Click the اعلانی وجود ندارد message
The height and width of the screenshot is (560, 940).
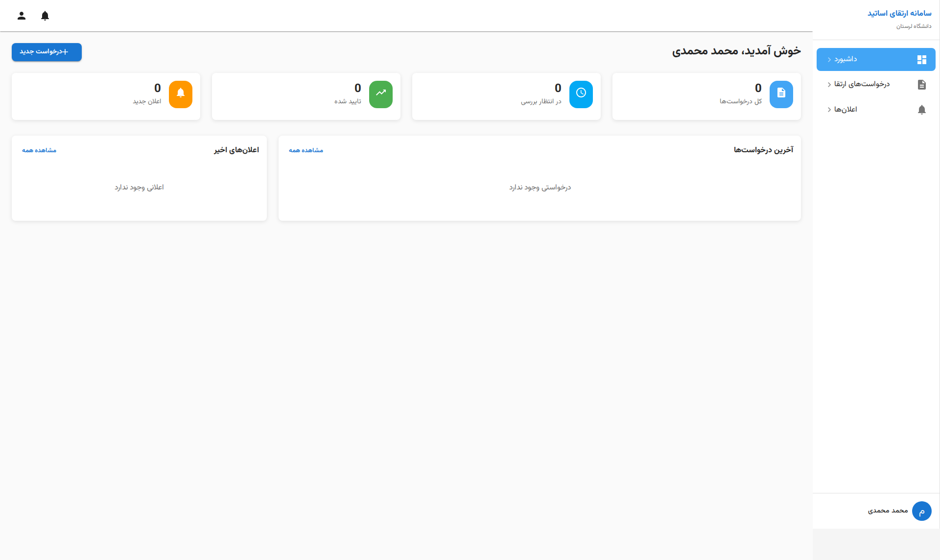(x=139, y=187)
